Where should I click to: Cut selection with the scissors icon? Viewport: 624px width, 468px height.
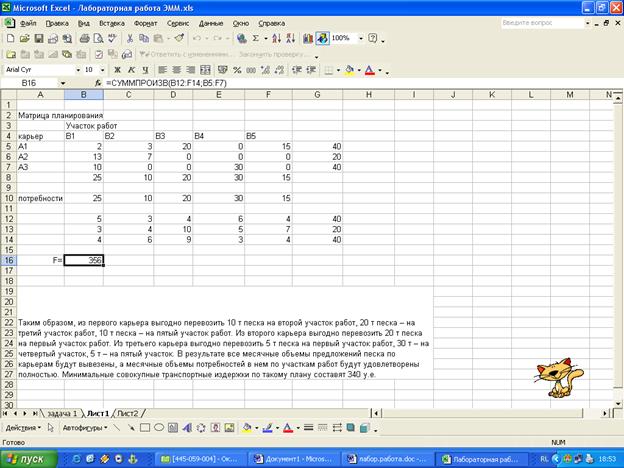130,38
